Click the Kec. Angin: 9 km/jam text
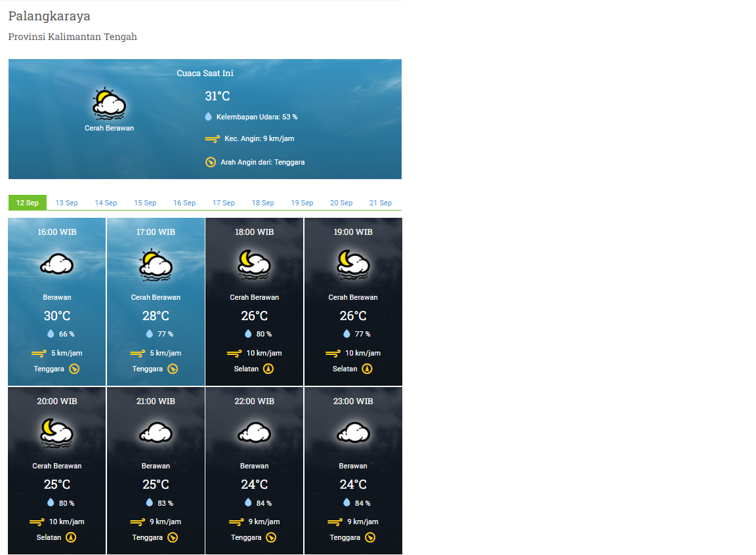The height and width of the screenshot is (555, 756). [x=259, y=139]
